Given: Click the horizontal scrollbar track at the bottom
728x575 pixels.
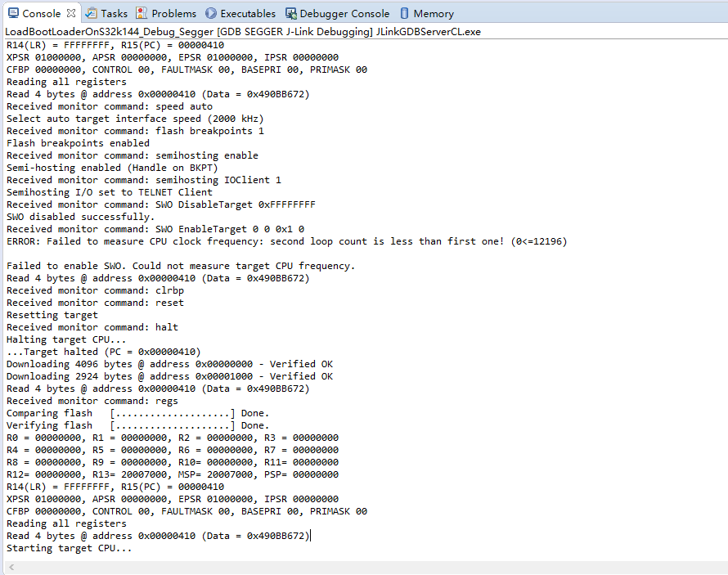Looking at the screenshot, I should 366,567.
